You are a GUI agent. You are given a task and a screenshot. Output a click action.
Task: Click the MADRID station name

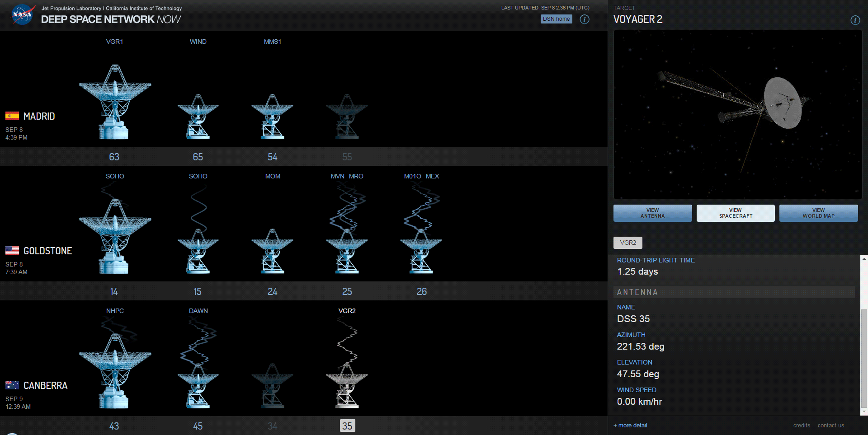tap(39, 116)
